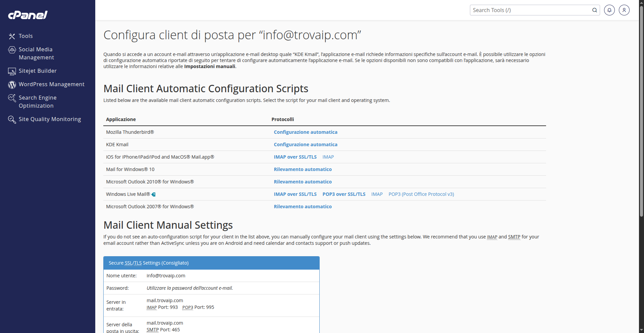Screen dimensions: 644x333
Task: Go to Sitejet Builder in sidebar
Action: [x=38, y=71]
